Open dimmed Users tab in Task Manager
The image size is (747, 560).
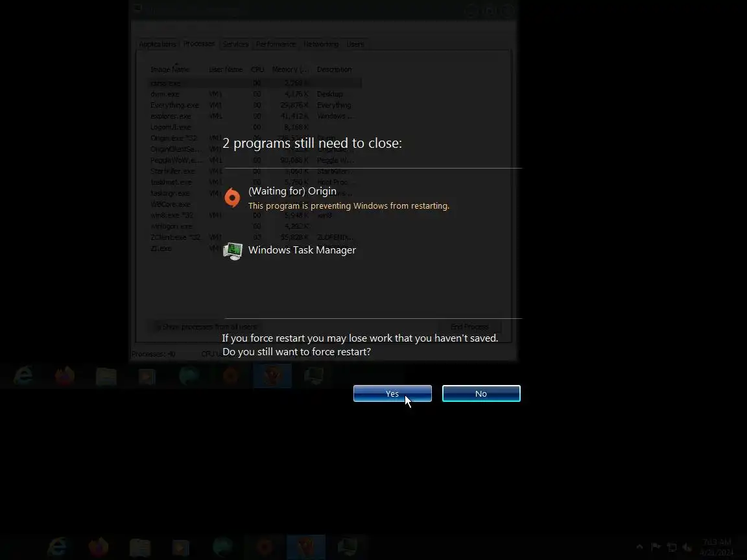355,44
